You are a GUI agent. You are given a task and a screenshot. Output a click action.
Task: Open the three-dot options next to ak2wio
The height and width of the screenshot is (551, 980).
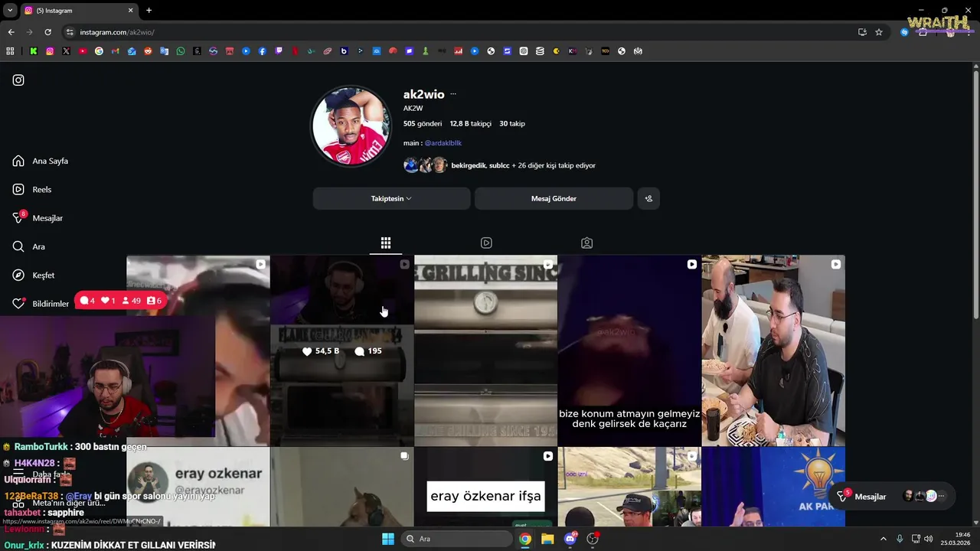click(453, 94)
